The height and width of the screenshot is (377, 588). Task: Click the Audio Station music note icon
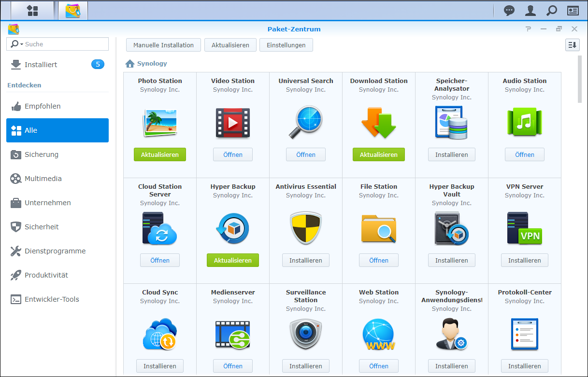[x=525, y=122]
